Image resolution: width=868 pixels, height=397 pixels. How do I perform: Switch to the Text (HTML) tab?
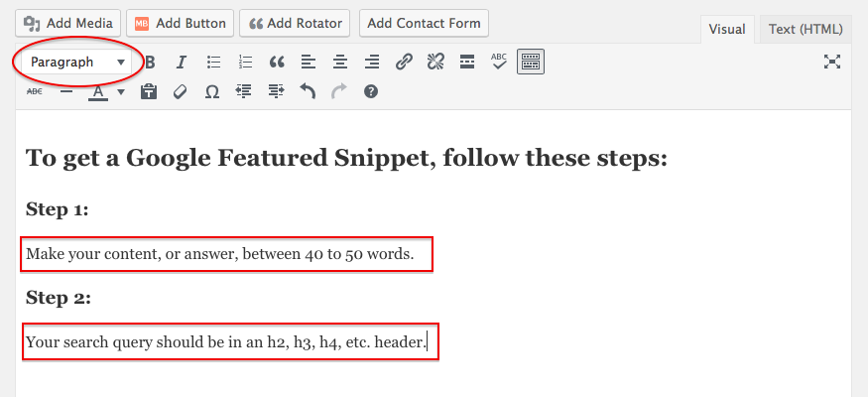806,30
